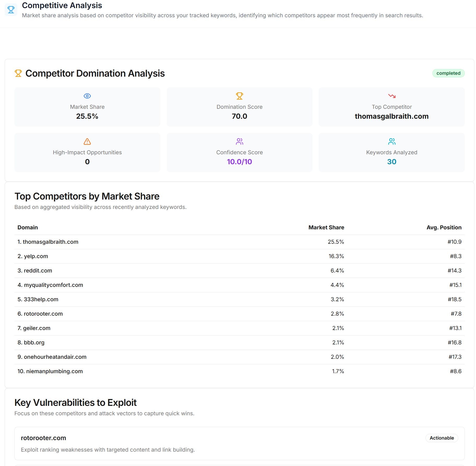Viewport: 476px width, 466px height.
Task: Click the Market Share column header
Action: tap(326, 227)
